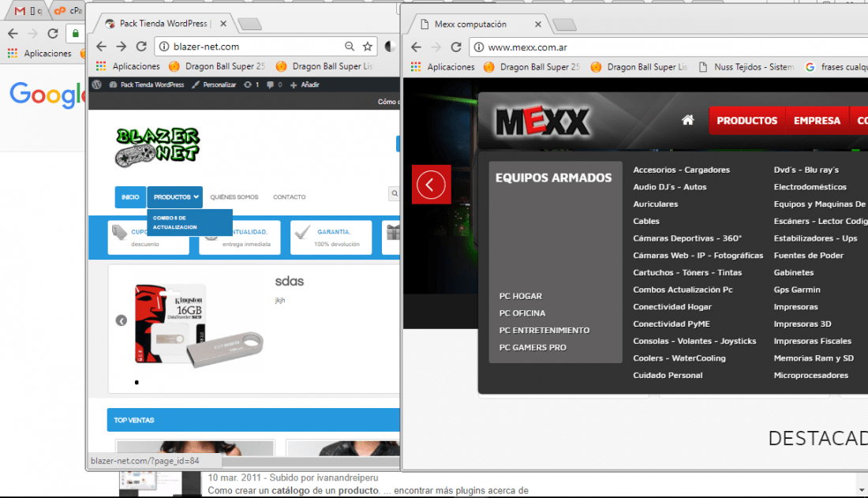Reload the background Google window
Viewport: 868px width, 498px height.
[53, 33]
